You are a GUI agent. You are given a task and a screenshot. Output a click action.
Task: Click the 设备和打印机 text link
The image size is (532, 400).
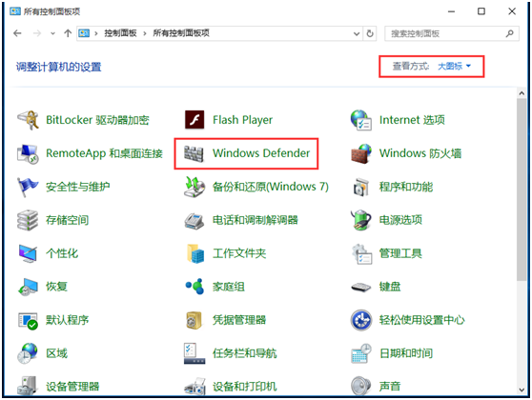pyautogui.click(x=245, y=386)
